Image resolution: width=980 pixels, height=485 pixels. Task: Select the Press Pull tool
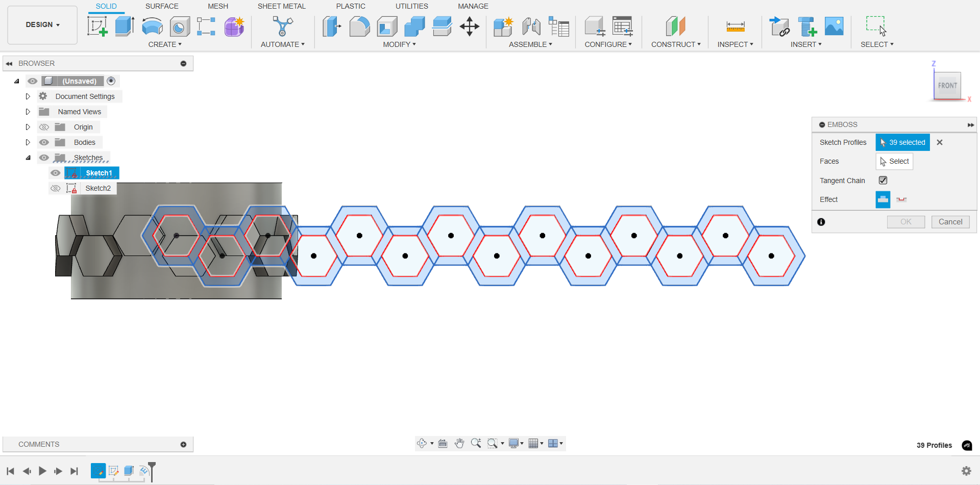click(x=332, y=26)
